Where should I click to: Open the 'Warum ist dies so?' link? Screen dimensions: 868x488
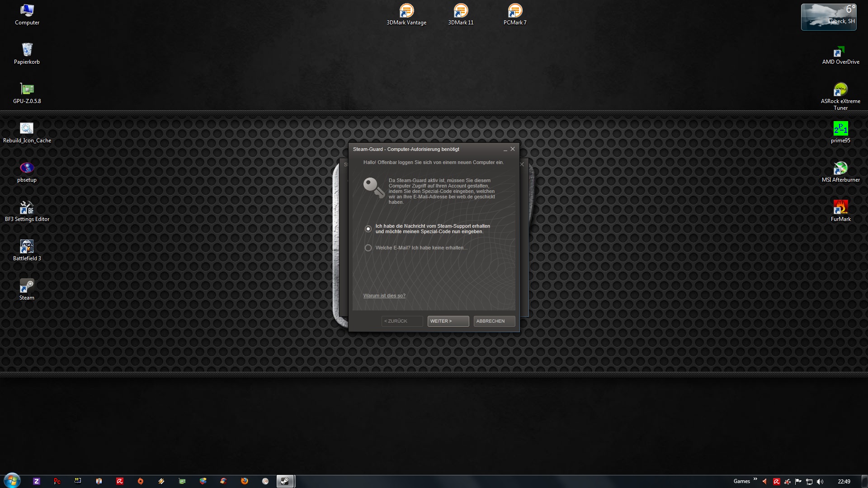(x=384, y=296)
